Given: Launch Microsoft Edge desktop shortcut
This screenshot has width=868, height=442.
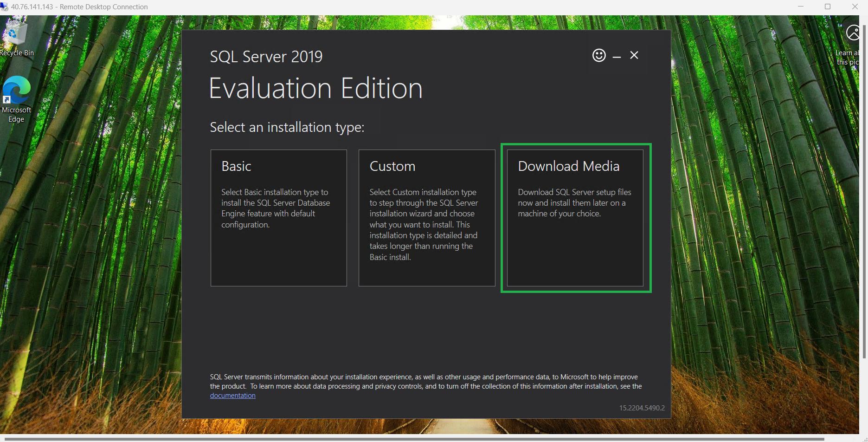Looking at the screenshot, I should (17, 99).
